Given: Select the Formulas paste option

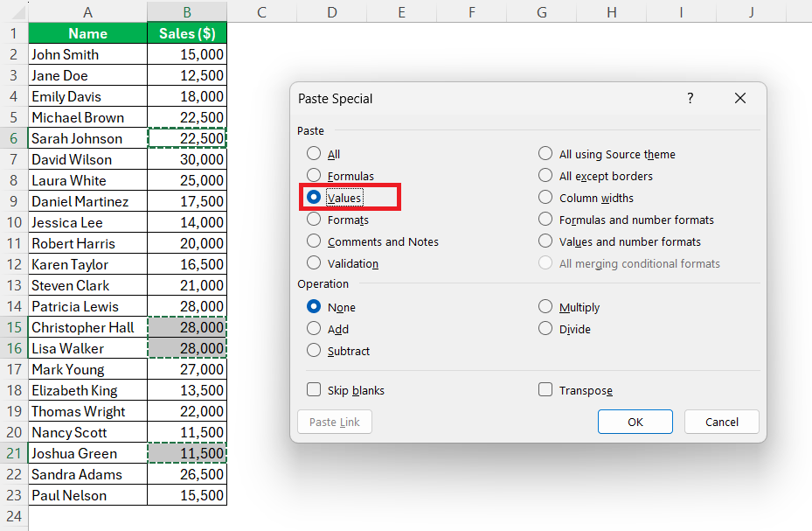Looking at the screenshot, I should 340,176.
